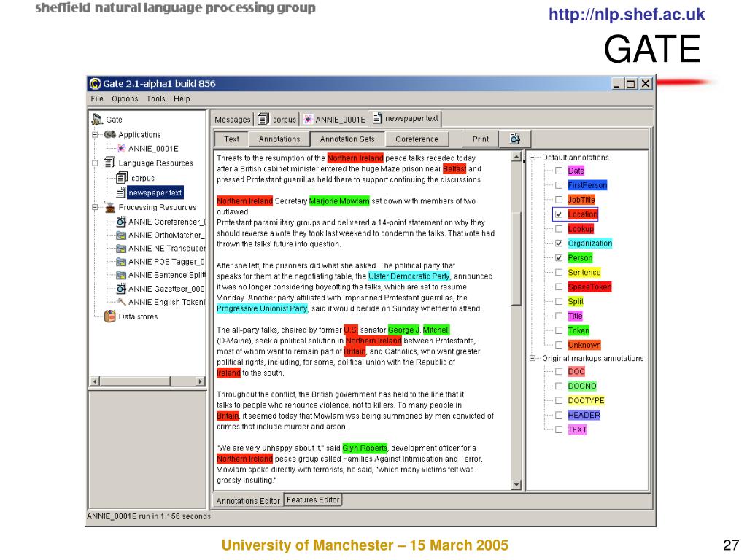
Task: Click the Token annotation color label
Action: tap(578, 330)
